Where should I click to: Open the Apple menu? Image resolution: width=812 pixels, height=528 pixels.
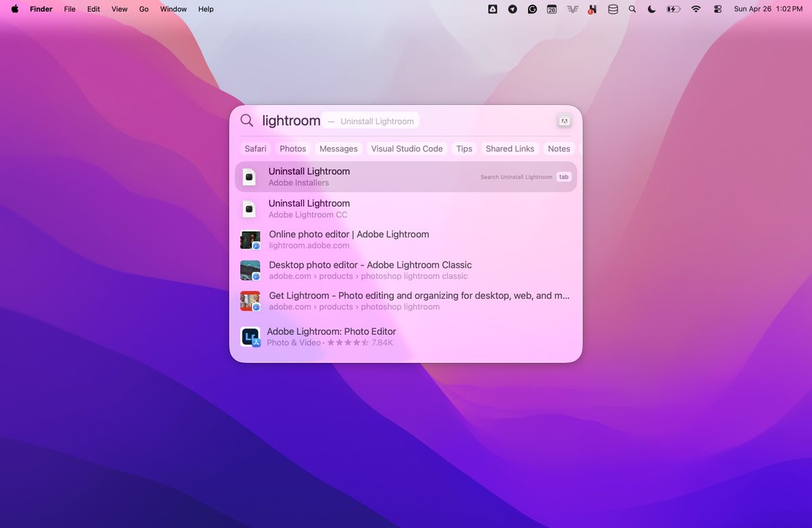(x=15, y=9)
